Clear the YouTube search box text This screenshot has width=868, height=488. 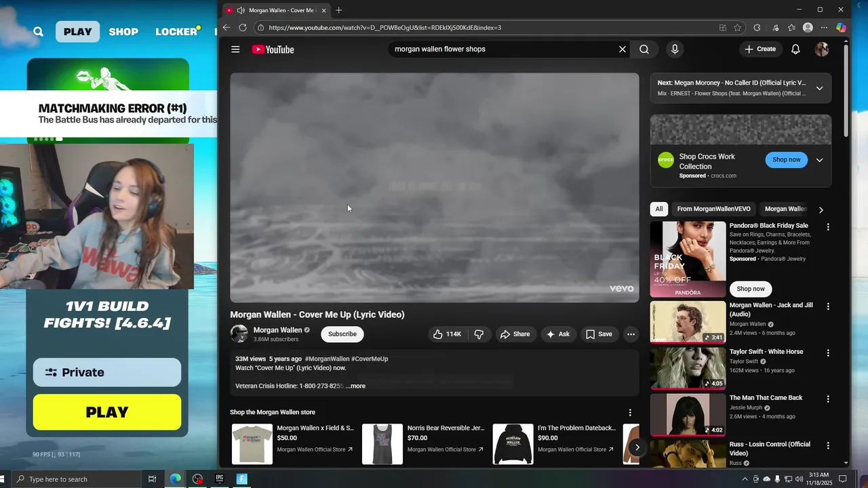tap(622, 49)
